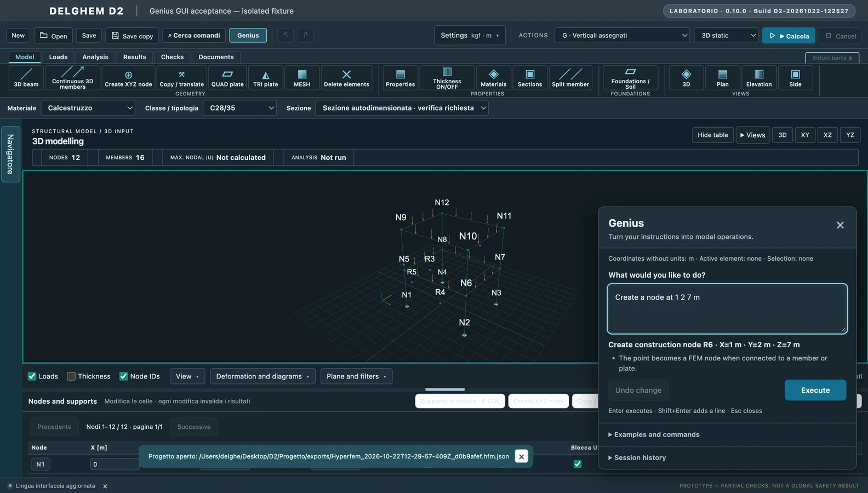Viewport: 868px width, 493px height.
Task: Select the TRI plate tool
Action: point(266,77)
